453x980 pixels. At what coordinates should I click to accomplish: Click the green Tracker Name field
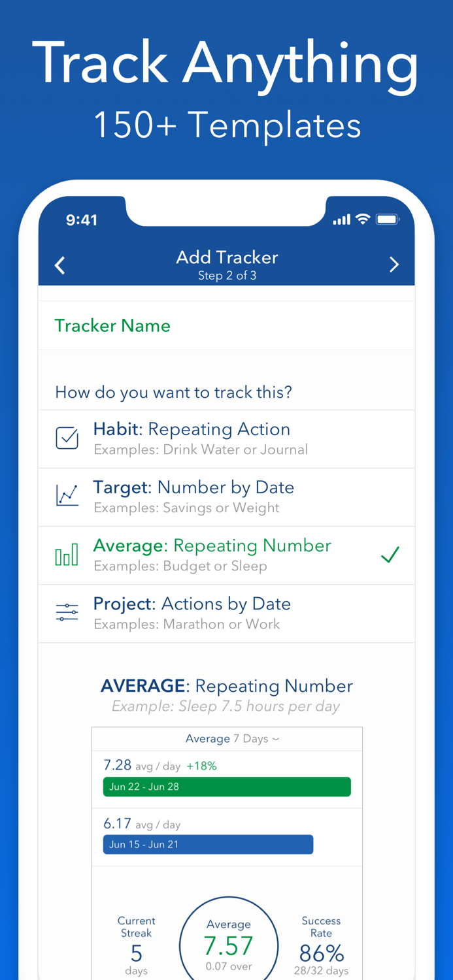tap(112, 325)
